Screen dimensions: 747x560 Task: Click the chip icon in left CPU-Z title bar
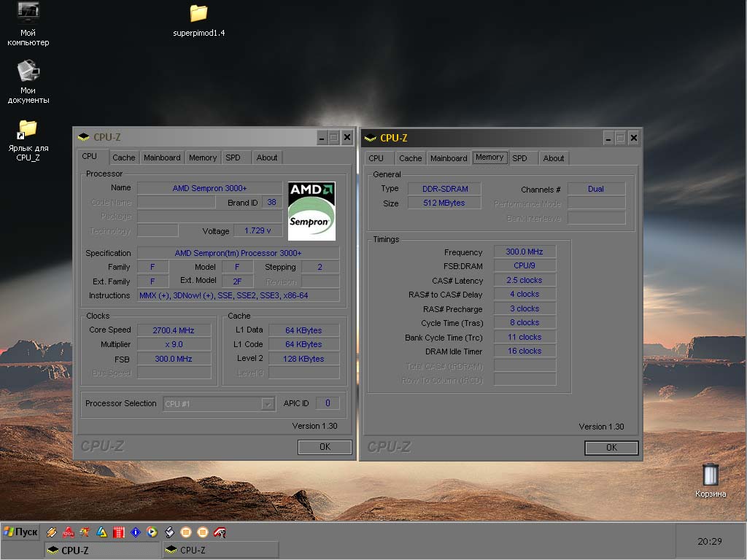pos(83,137)
